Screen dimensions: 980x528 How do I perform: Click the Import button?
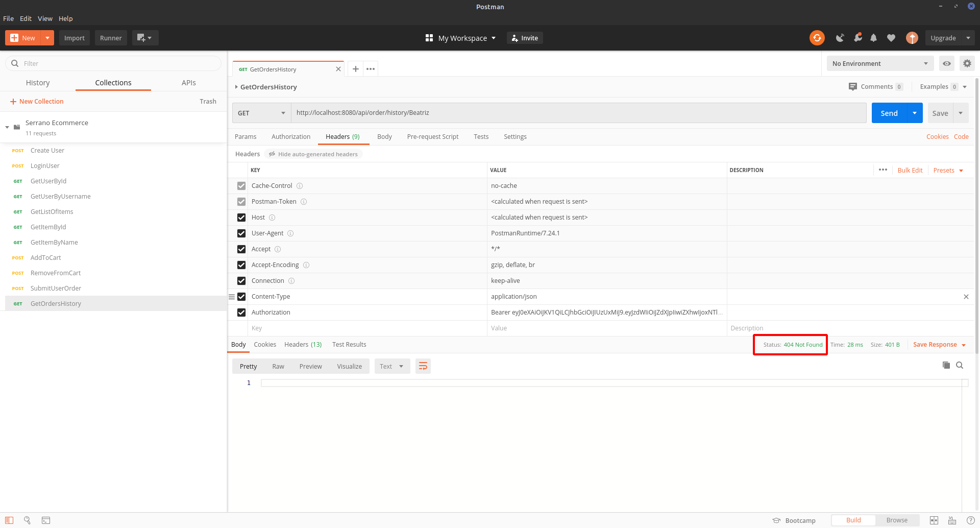75,38
